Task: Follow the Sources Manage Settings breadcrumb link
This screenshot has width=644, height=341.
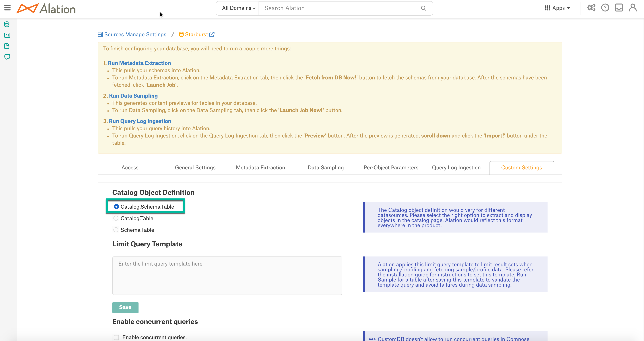Action: point(135,34)
